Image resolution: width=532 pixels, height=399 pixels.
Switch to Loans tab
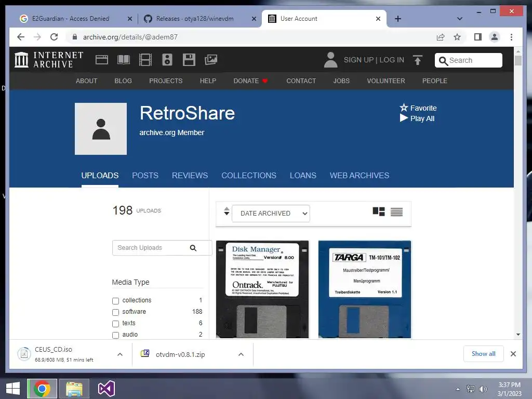pyautogui.click(x=303, y=176)
